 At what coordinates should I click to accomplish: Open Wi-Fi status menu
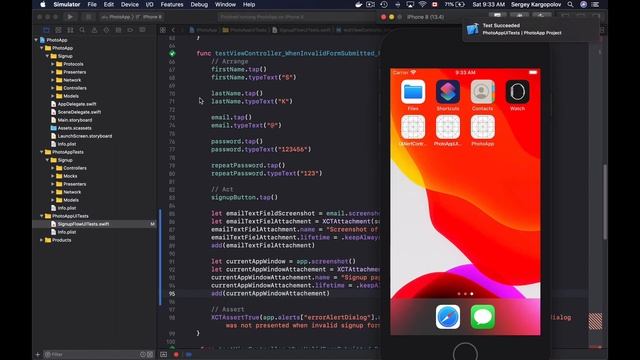[422, 4]
